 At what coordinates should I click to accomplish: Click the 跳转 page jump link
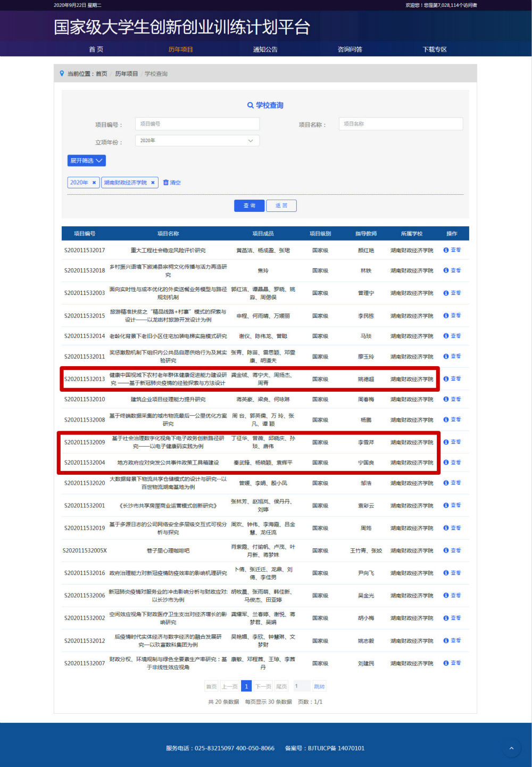pyautogui.click(x=319, y=686)
